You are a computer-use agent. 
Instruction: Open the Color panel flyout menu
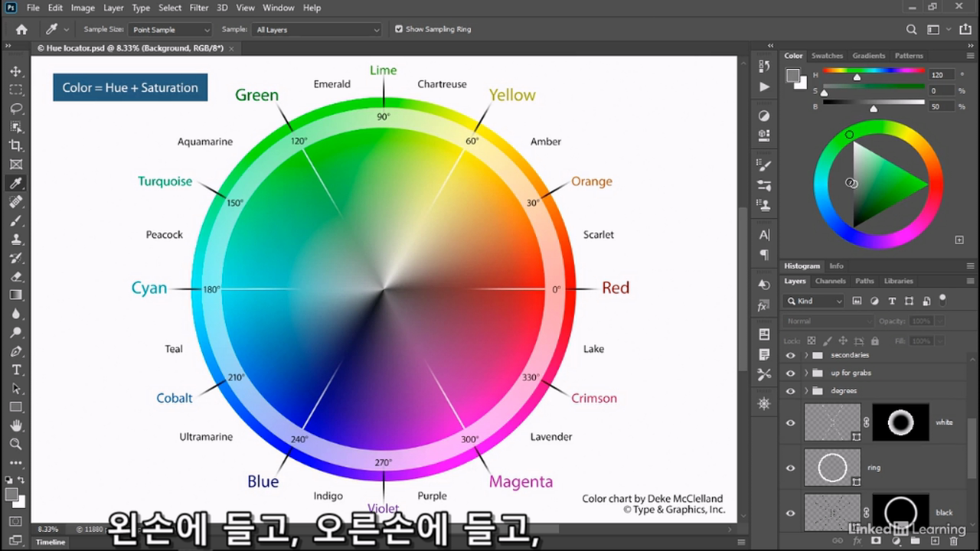(970, 56)
